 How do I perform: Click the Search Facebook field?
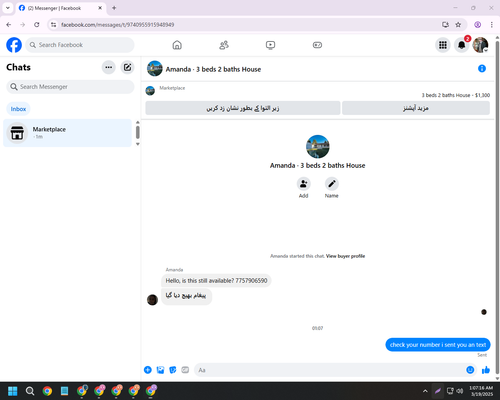80,45
